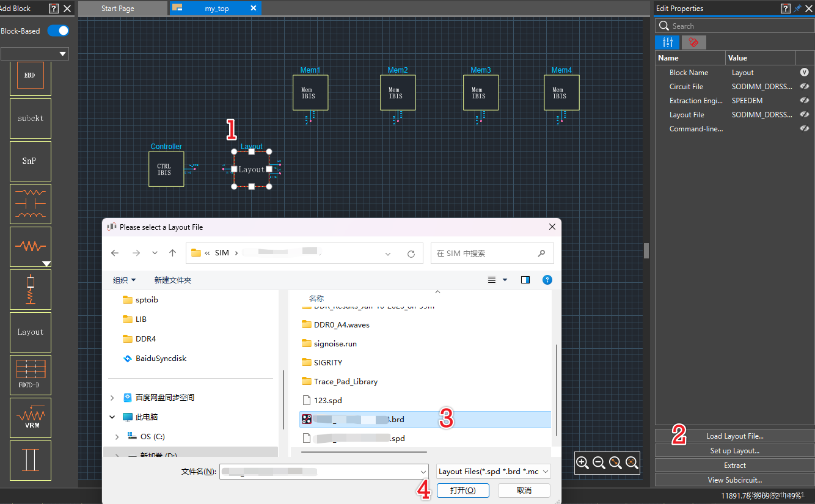
Task: Add a VRM block
Action: click(x=30, y=417)
